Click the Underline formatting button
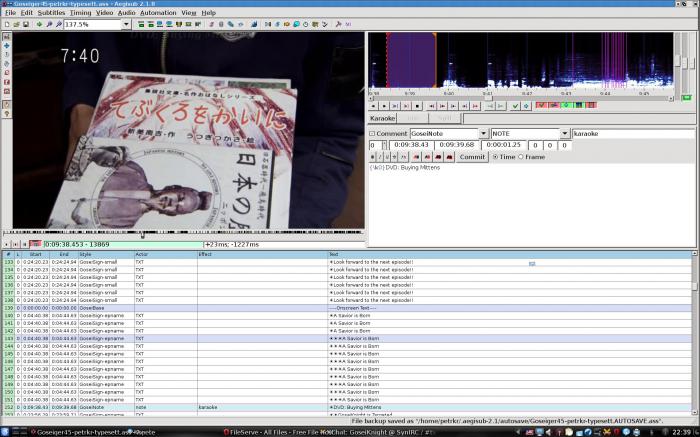Image resolution: width=700 pixels, height=437 pixels. [x=387, y=157]
